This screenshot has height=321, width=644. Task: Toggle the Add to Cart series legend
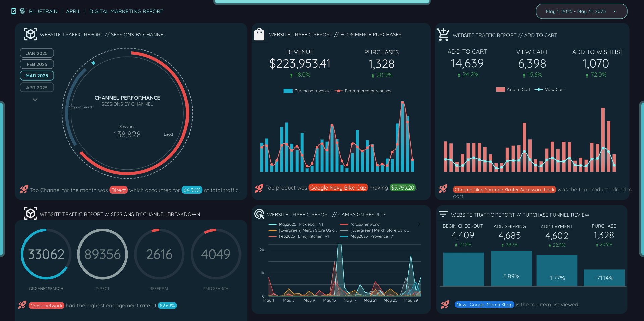coord(513,89)
